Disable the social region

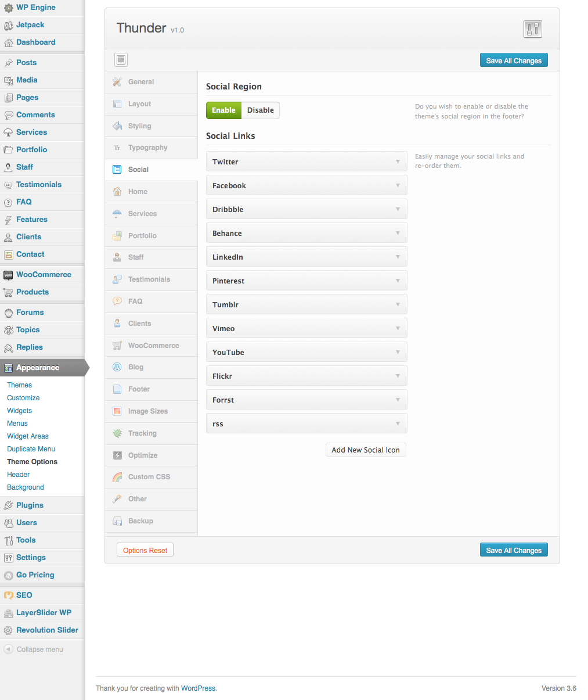click(261, 110)
